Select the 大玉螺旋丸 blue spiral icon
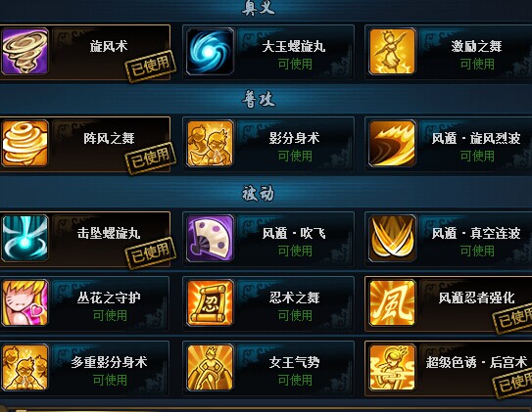This screenshot has width=532, height=412. [210, 52]
